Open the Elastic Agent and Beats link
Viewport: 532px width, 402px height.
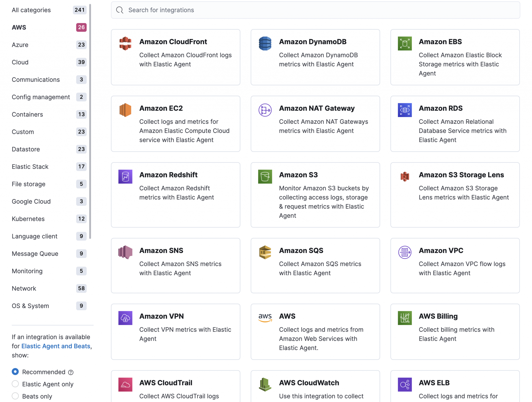coord(56,346)
